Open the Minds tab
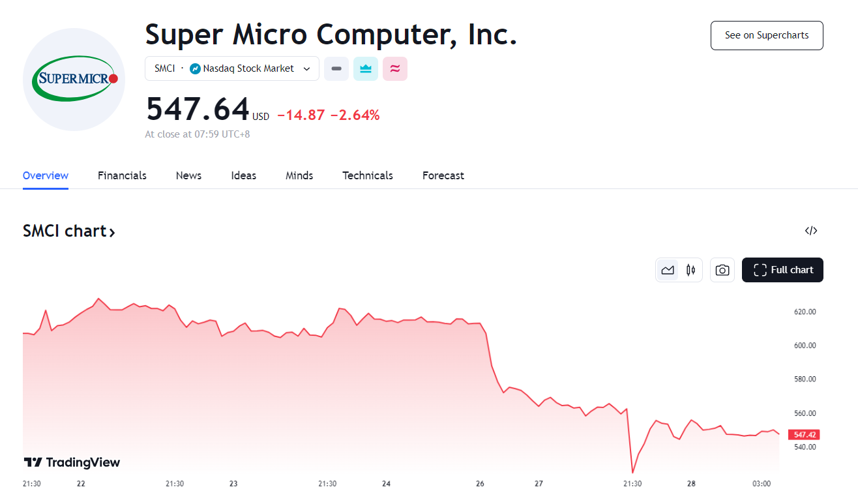 (299, 175)
